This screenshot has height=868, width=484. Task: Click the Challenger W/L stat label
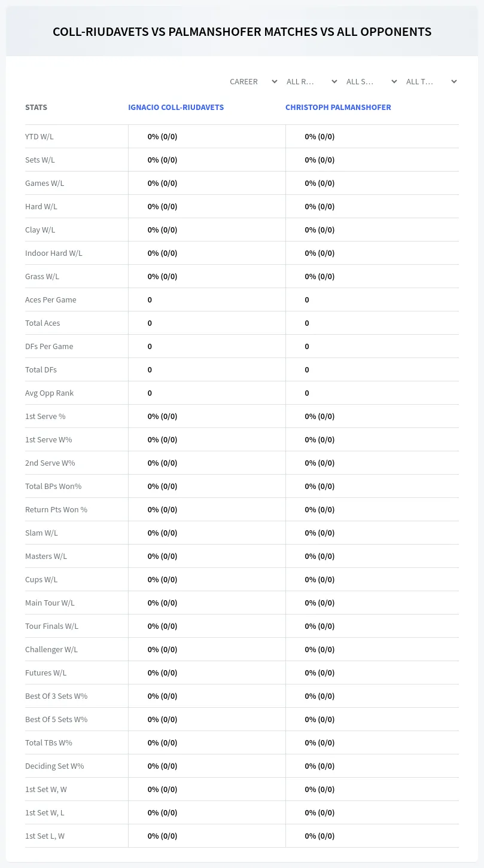click(x=51, y=649)
